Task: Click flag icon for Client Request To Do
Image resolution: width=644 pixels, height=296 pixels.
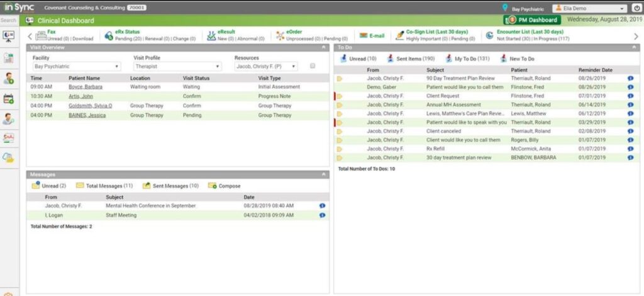Action: pos(340,96)
